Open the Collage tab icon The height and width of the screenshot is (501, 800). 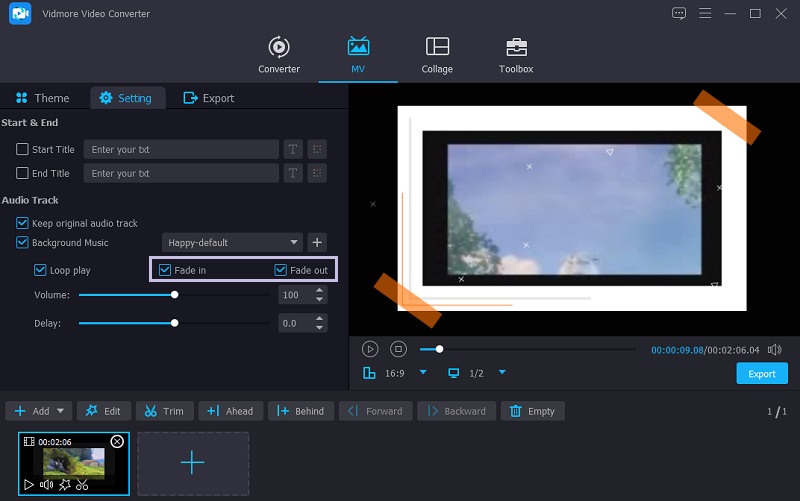(437, 47)
